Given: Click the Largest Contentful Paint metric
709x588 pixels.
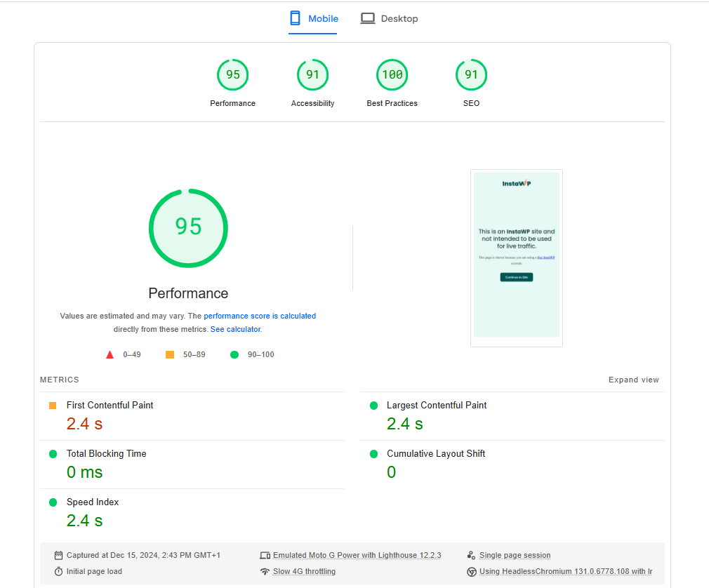Looking at the screenshot, I should tap(436, 406).
